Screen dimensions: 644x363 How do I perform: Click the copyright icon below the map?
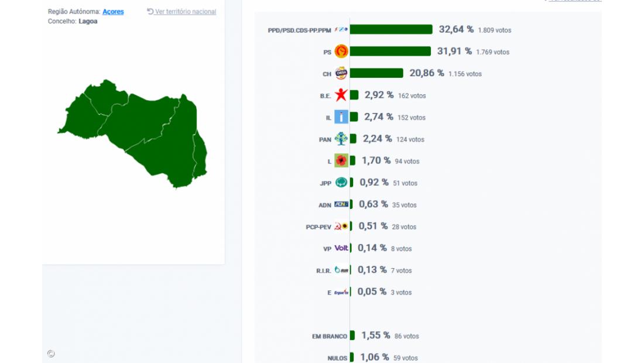click(x=51, y=354)
